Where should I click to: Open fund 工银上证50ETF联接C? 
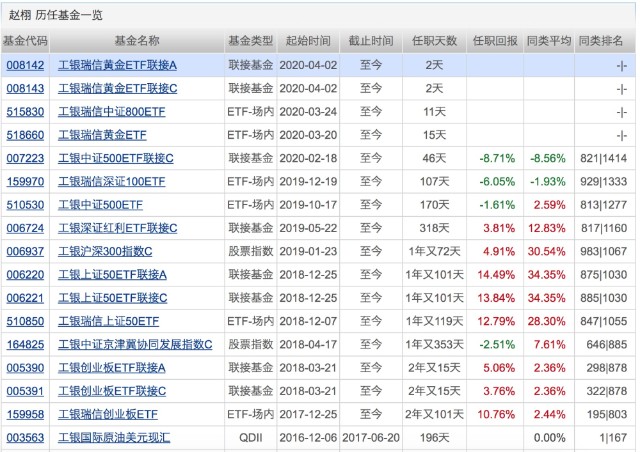[x=113, y=298]
